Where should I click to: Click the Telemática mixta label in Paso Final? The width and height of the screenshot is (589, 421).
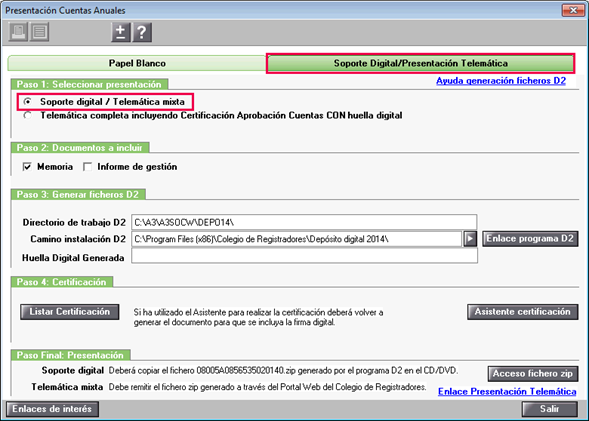click(x=67, y=387)
